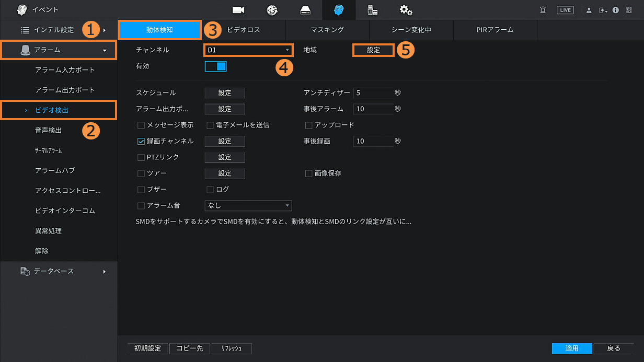Click the LIVE view button

coord(565,10)
